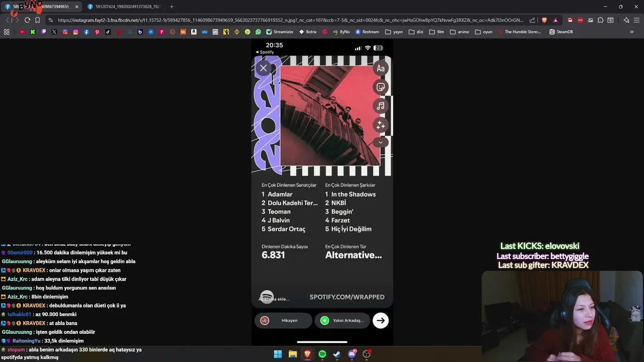
Task: Open the apps grid icon in bookmarks bar
Action: click(7, 32)
